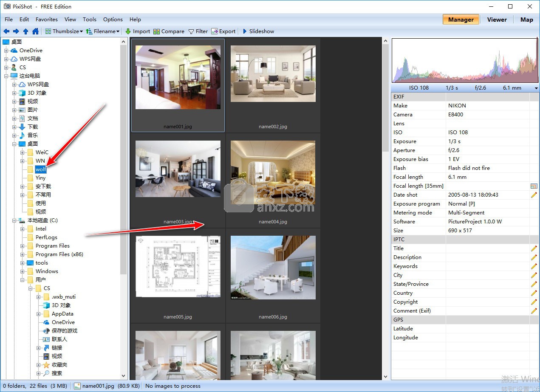Open the Options menu
The width and height of the screenshot is (540, 392).
click(x=113, y=20)
